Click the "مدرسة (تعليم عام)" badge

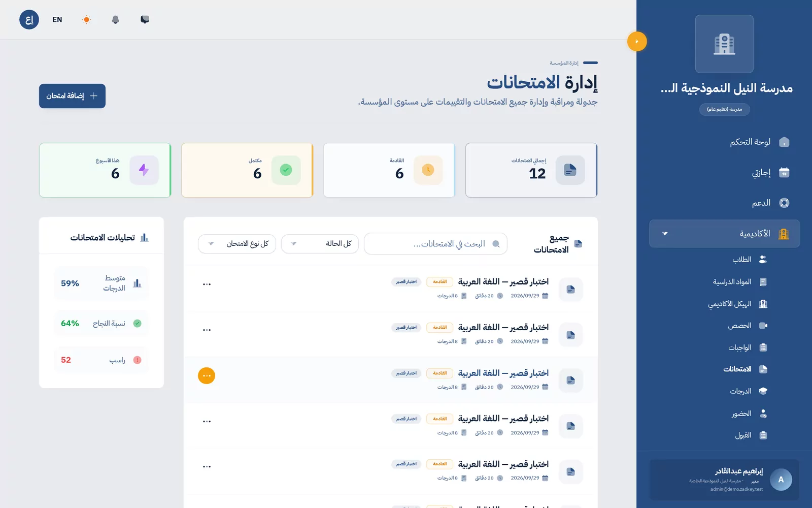pyautogui.click(x=724, y=109)
